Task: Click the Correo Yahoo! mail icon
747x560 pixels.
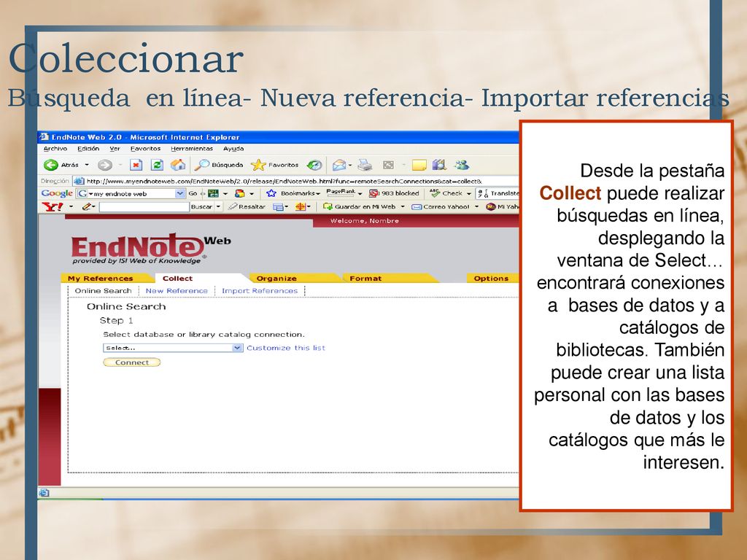Action: point(417,206)
